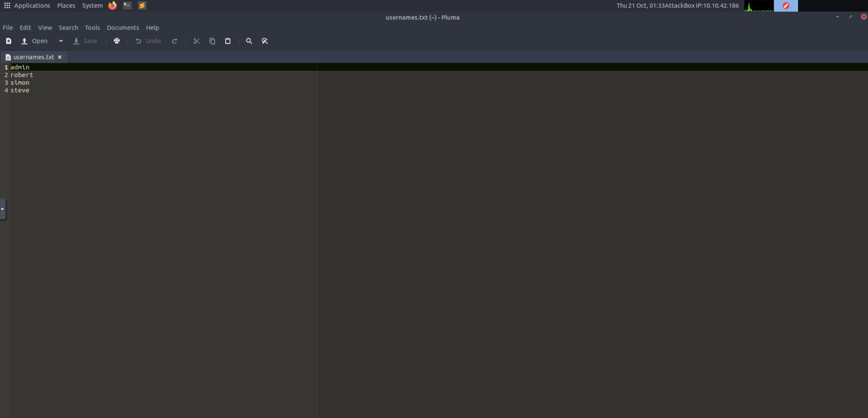868x418 pixels.
Task: Launch the terminal from the top panel
Action: 127,5
